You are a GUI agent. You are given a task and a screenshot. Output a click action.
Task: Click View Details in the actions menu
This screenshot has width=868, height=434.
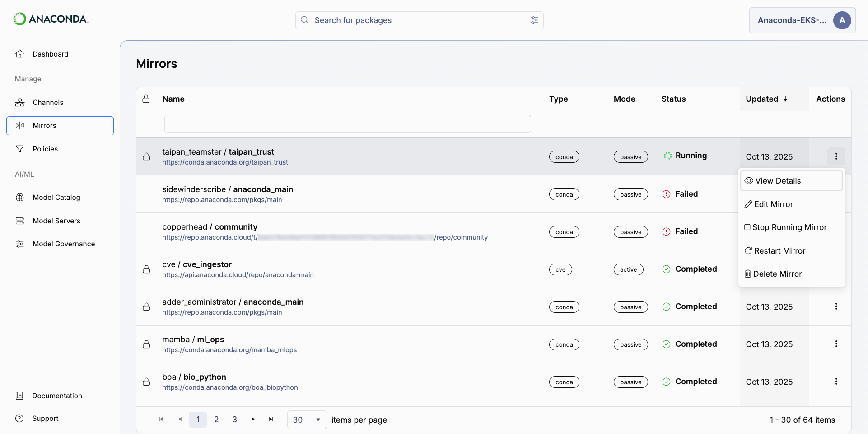[777, 180]
